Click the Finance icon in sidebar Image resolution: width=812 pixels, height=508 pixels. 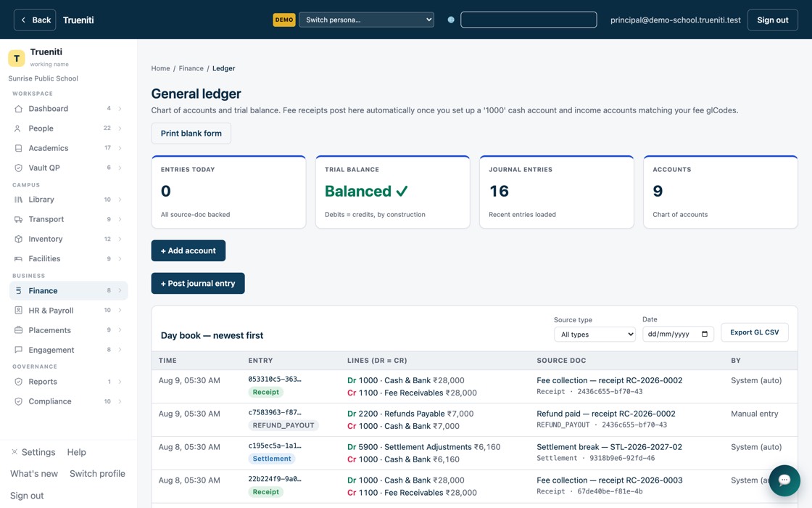(x=18, y=291)
